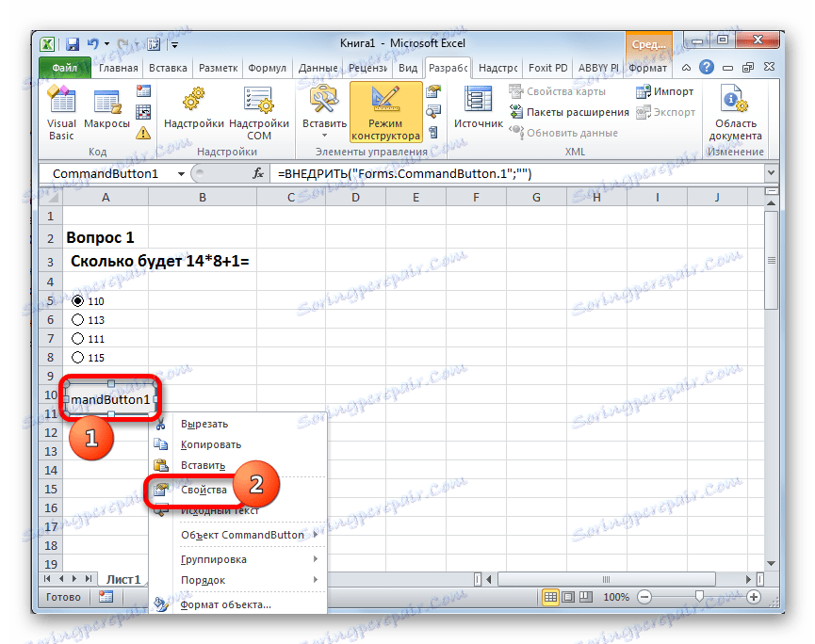This screenshot has height=644, width=815.
Task: Switch to page break preview
Action: point(586,597)
